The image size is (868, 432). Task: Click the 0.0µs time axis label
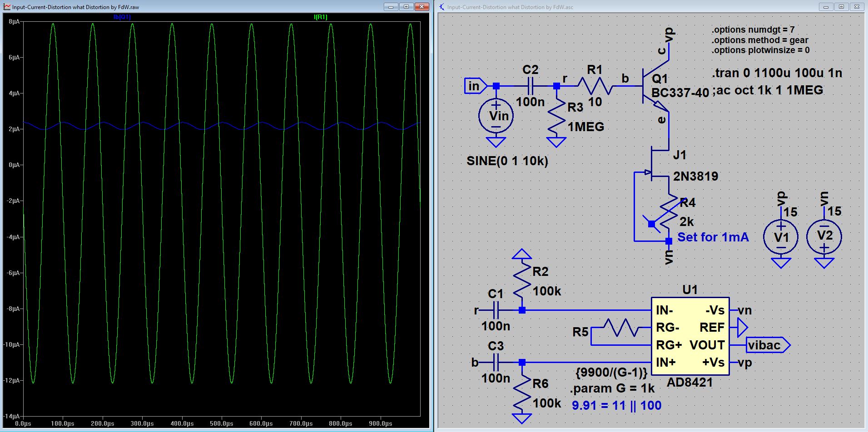(23, 424)
